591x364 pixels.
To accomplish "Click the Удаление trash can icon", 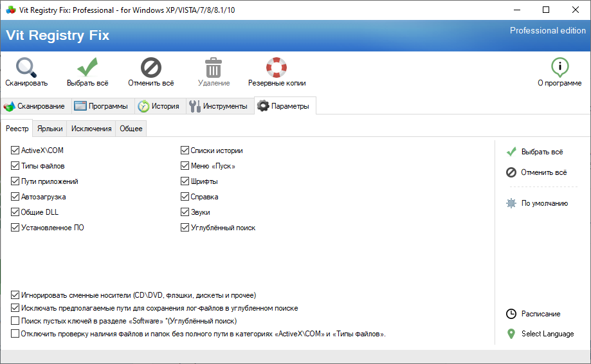I will pos(214,68).
